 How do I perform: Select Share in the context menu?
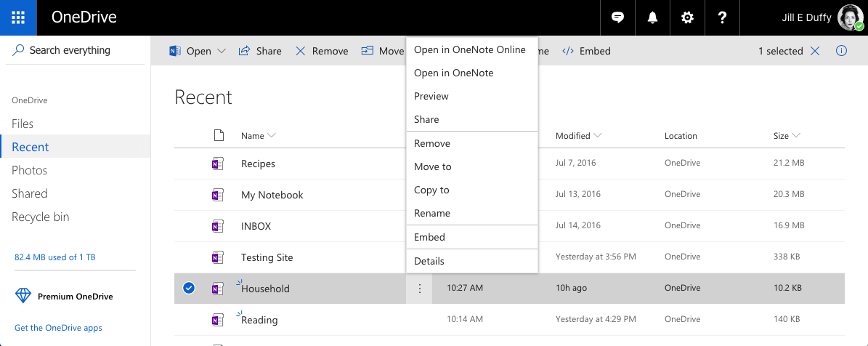[472, 120]
